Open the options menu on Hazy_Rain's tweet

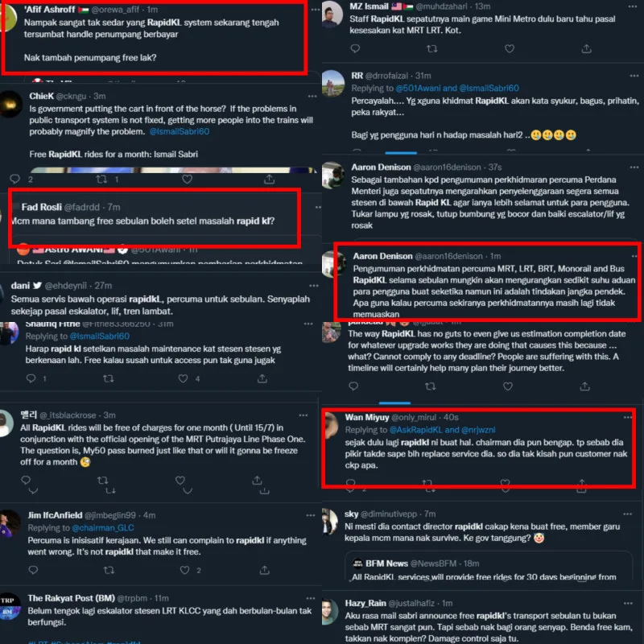[x=628, y=603]
